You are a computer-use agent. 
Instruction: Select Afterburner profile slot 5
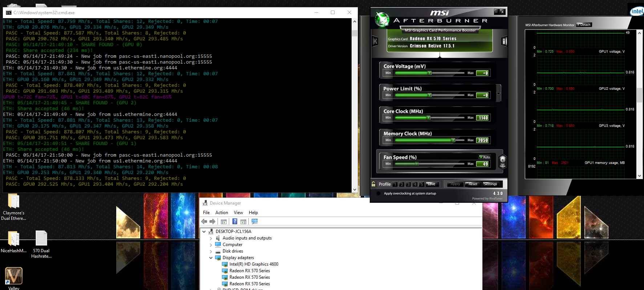pos(421,184)
